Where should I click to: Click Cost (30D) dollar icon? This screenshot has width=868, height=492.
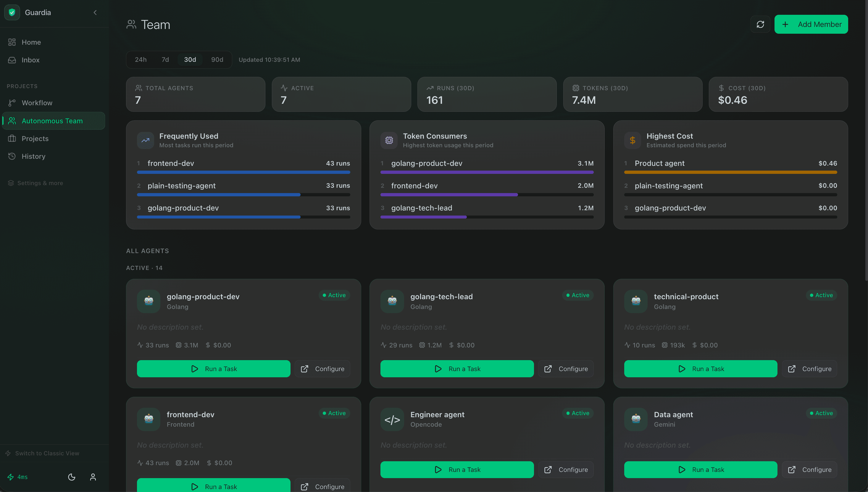pyautogui.click(x=721, y=88)
